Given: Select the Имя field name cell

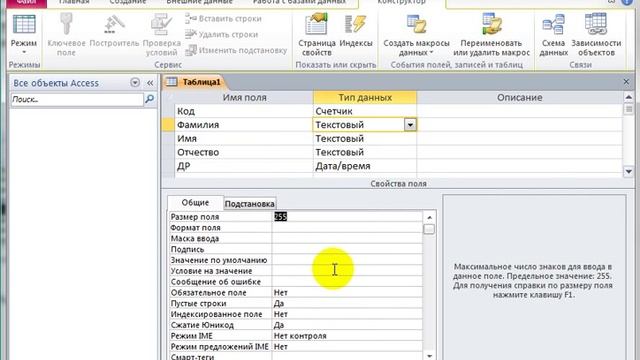Looking at the screenshot, I should coord(244,139).
